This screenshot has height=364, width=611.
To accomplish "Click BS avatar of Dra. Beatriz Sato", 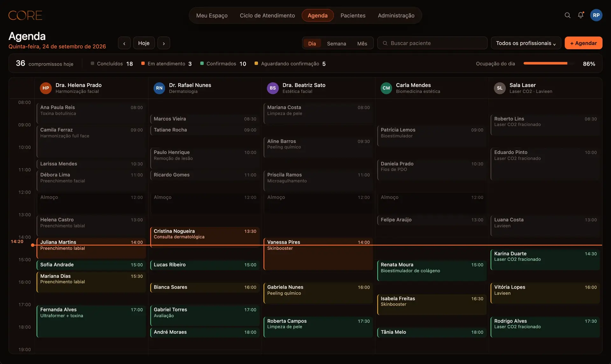I will 273,88.
